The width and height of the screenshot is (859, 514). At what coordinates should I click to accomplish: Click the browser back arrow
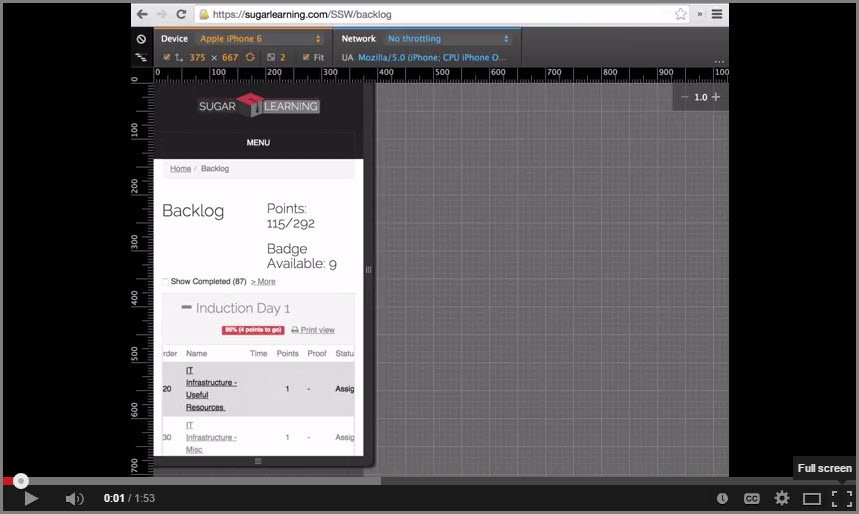142,15
